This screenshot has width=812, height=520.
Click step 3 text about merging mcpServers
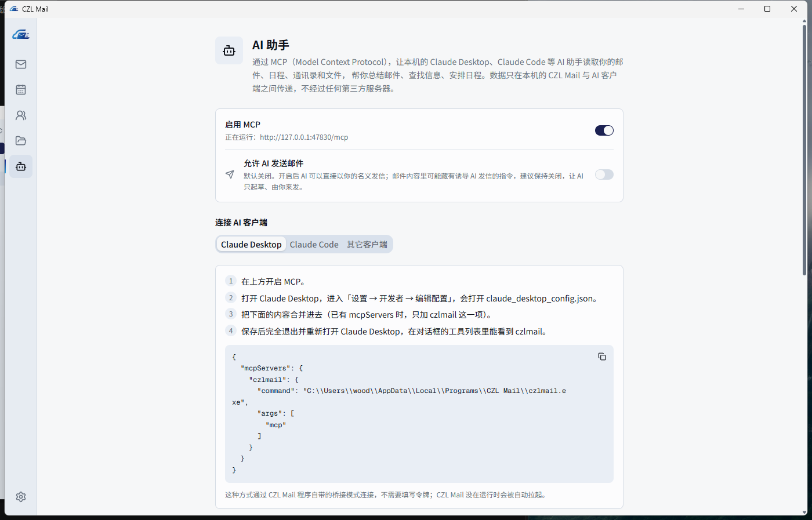[368, 315]
